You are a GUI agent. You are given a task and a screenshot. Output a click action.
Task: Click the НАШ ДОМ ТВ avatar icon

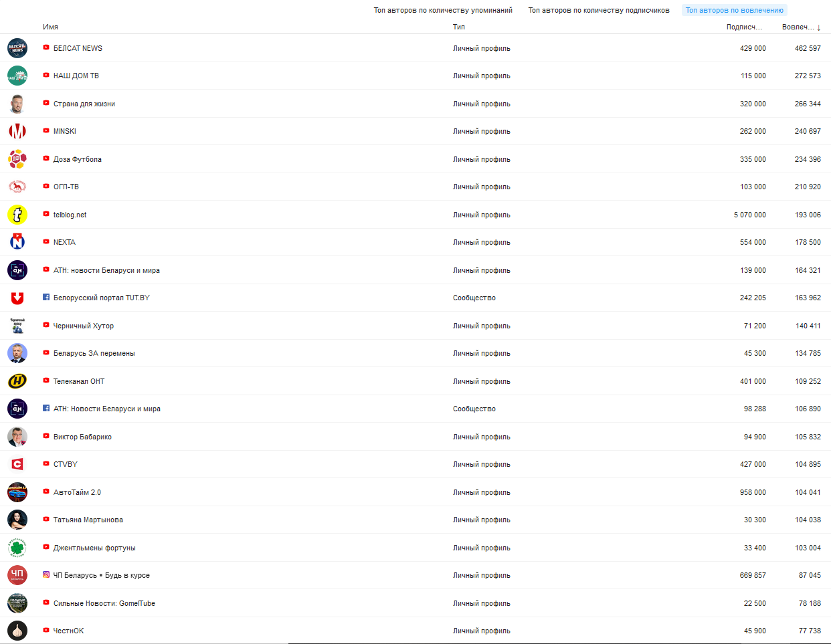(17, 76)
